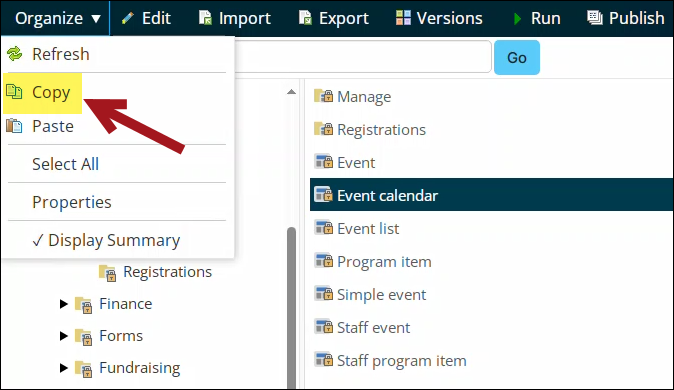Select the Event item in list

click(x=356, y=163)
